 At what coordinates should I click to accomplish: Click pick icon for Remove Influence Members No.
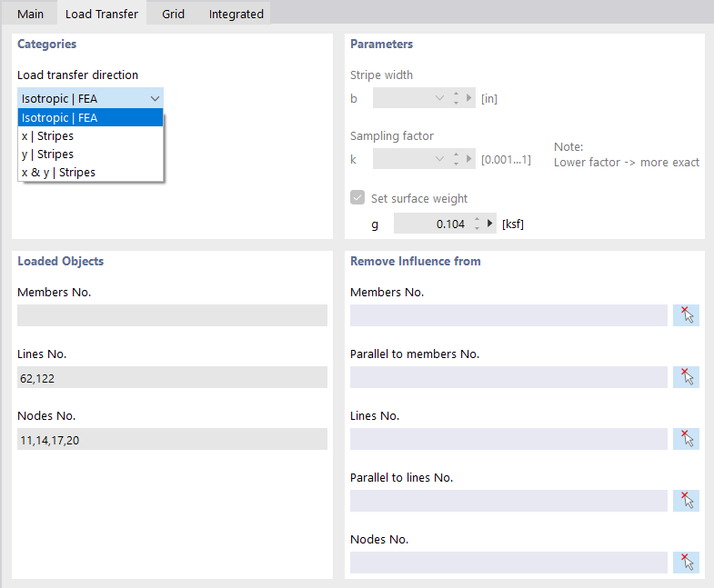coord(686,315)
